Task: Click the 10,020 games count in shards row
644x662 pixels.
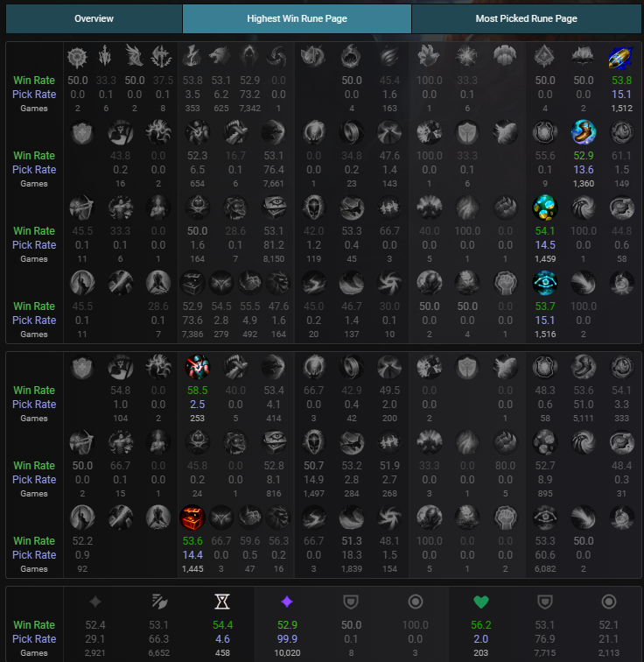Action: (287, 652)
